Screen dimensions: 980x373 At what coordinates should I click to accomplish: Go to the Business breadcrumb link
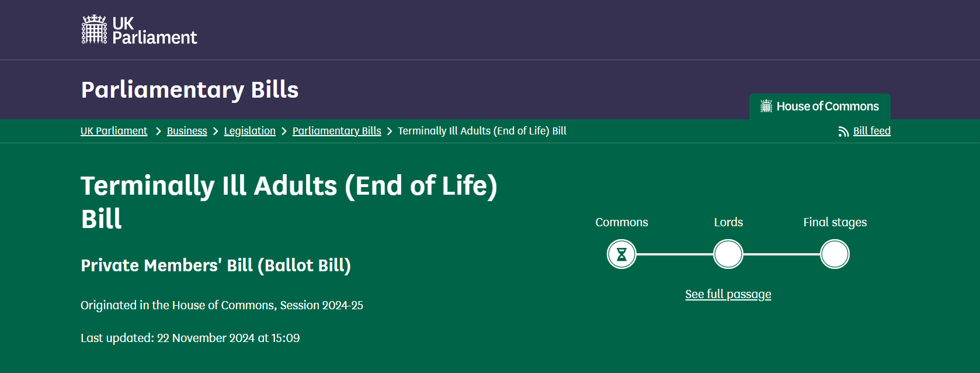187,131
